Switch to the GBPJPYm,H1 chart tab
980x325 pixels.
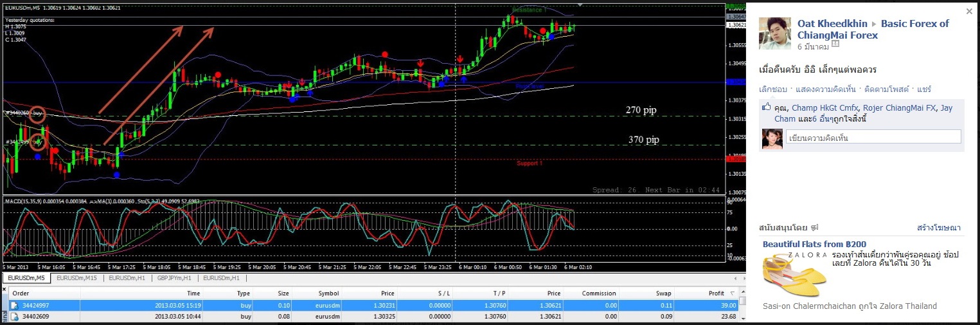(x=174, y=278)
